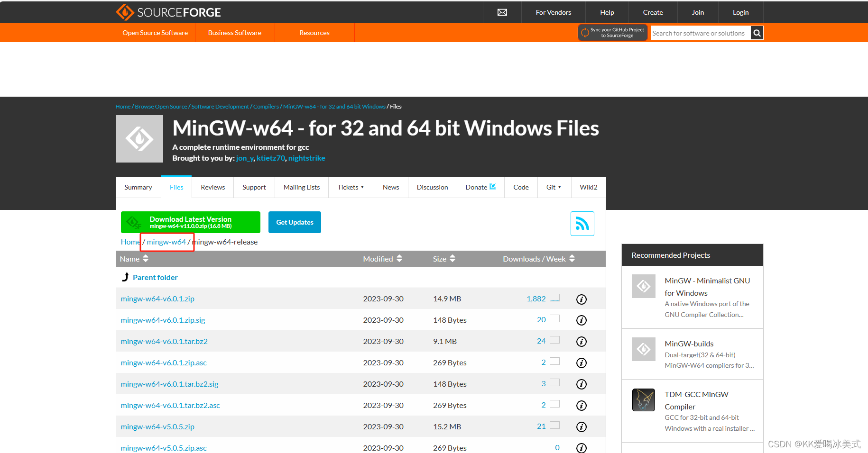Click the search magnifier button
The image size is (868, 453).
click(x=757, y=33)
